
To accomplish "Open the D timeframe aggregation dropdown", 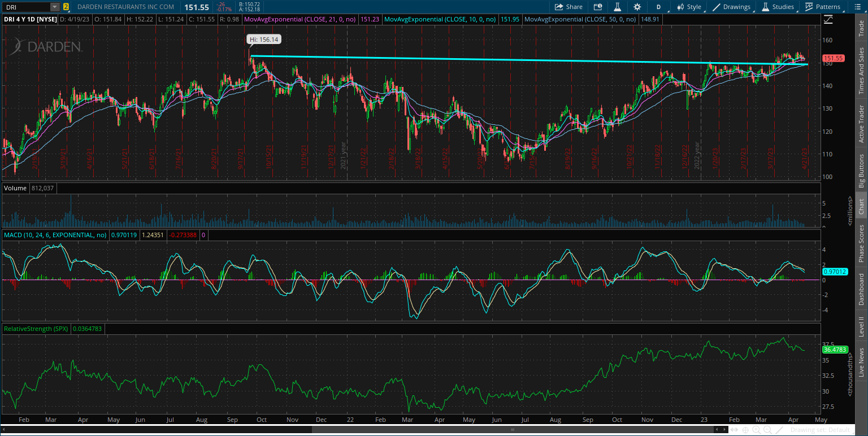I will tap(658, 7).
